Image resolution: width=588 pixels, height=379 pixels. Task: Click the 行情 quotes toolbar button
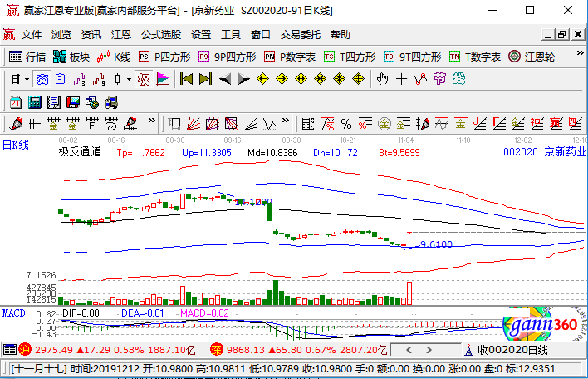tap(27, 57)
